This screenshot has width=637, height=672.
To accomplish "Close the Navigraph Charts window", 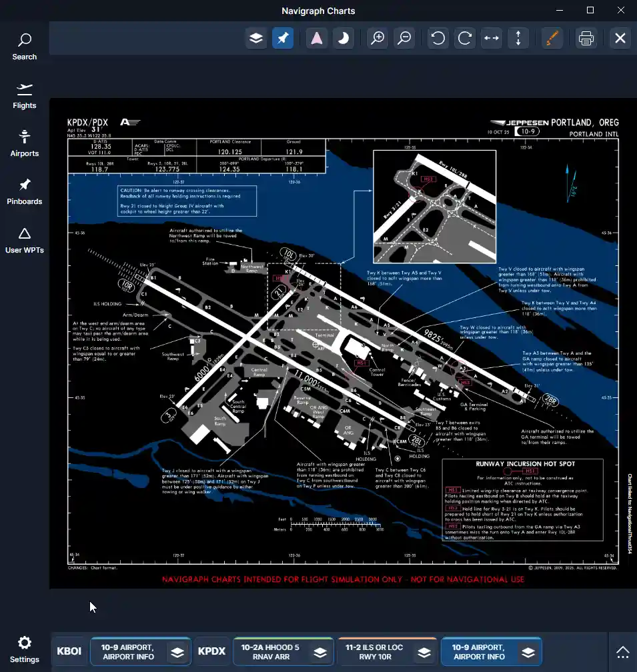I will click(621, 10).
